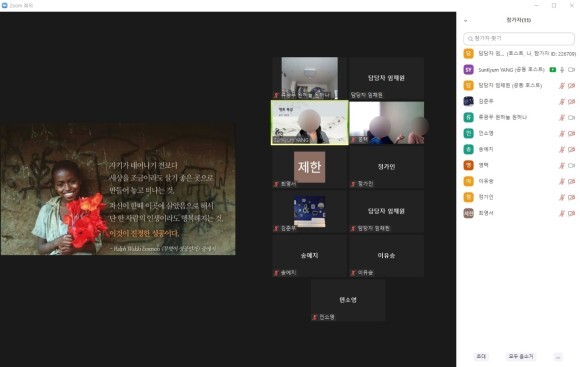Click the muted mic icon in 최영서 row
Image resolution: width=580 pixels, height=367 pixels.
tap(562, 213)
